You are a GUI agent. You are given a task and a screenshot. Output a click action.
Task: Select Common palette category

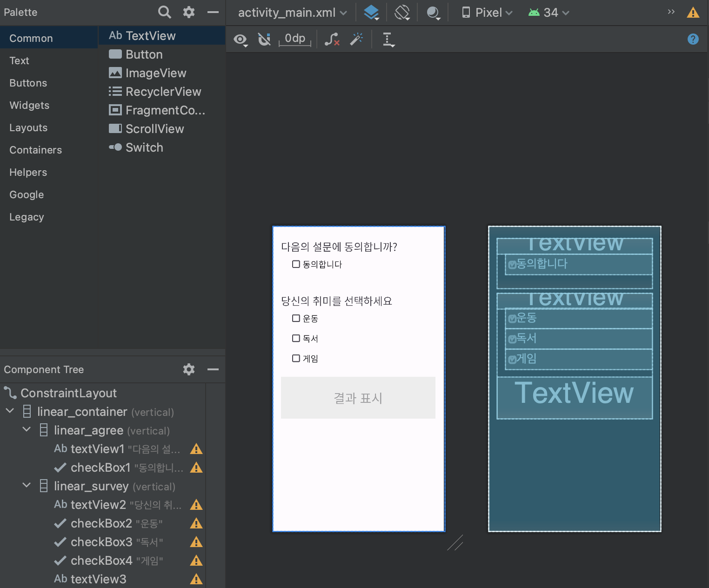coord(49,38)
